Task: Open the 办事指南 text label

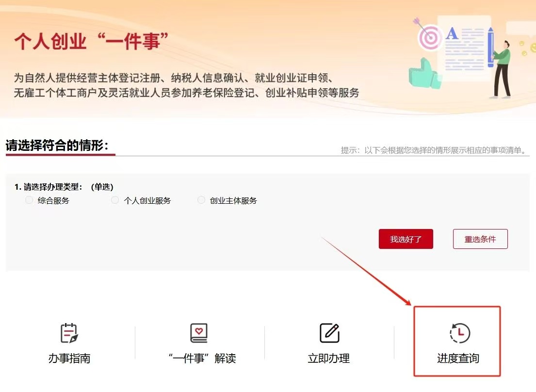Action: 69,359
